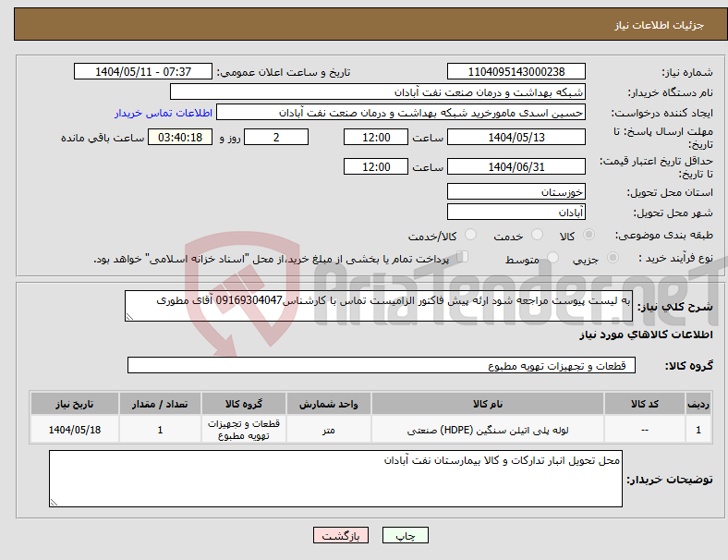The height and width of the screenshot is (560, 728).
Task: Click the بازگشت (back) button
Action: [x=341, y=535]
